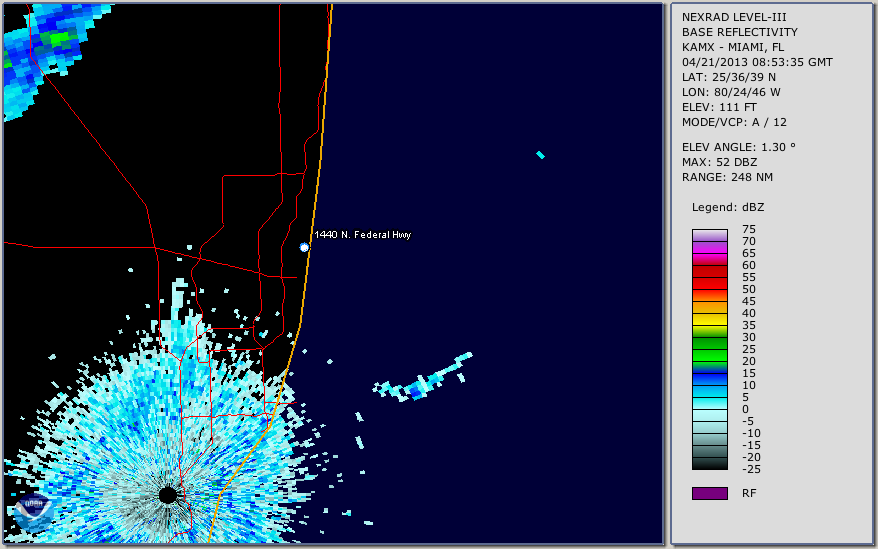Select the "ELEV ANGLE: 1.30 °" line
The image size is (878, 549).
click(x=739, y=147)
